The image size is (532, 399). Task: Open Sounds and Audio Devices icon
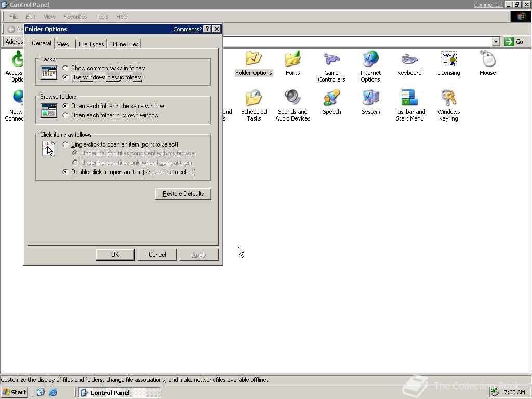pos(293,105)
